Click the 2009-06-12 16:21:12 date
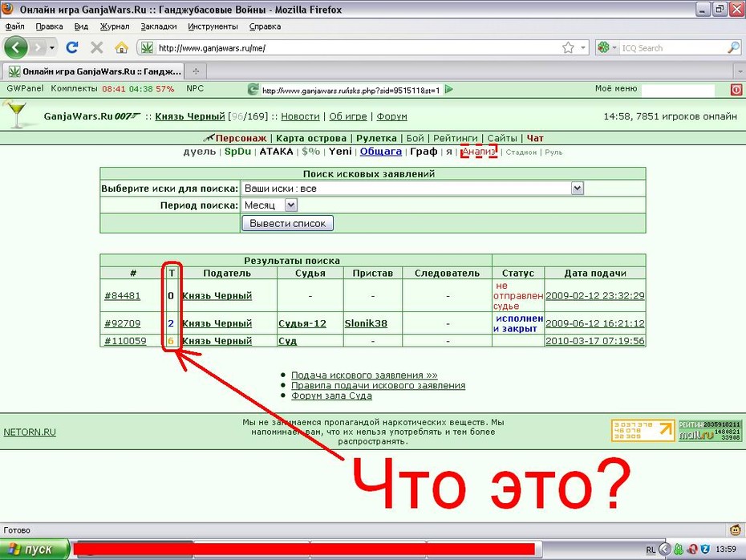 [x=594, y=323]
